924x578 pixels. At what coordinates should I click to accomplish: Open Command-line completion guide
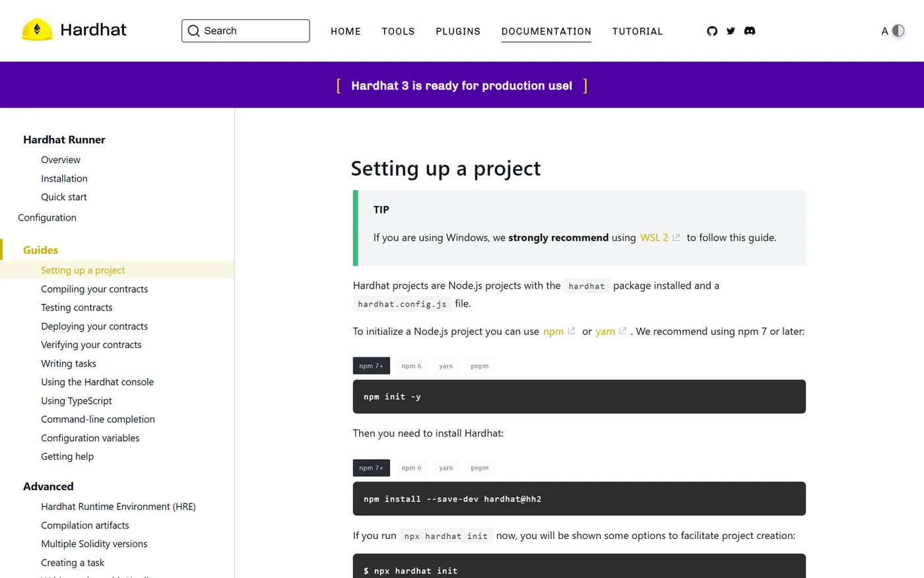[x=98, y=419]
